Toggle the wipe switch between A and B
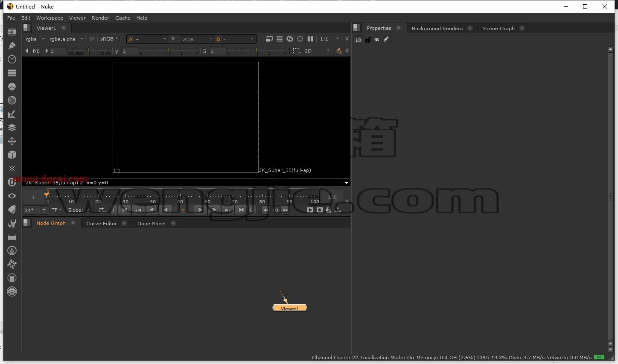 pos(174,39)
